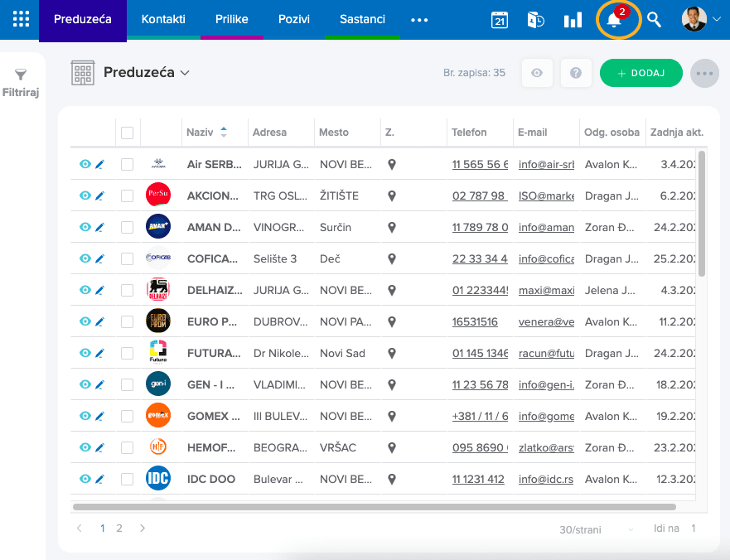
Task: Toggle the eye icon for COFICA row
Action: [x=85, y=258]
